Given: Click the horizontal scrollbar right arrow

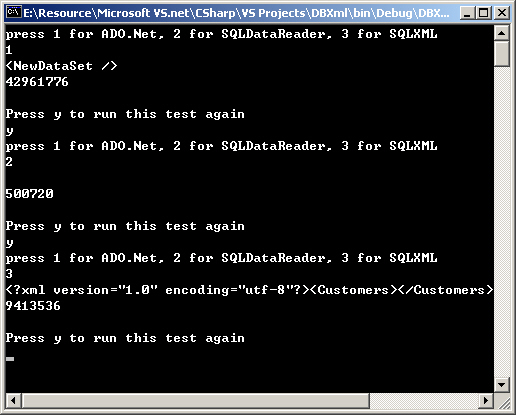Looking at the screenshot, I should [x=486, y=400].
